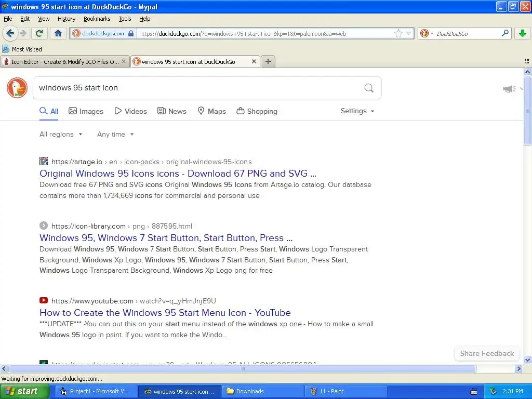The height and width of the screenshot is (399, 532).
Task: Open downloads with green arrow icon
Action: [523, 33]
